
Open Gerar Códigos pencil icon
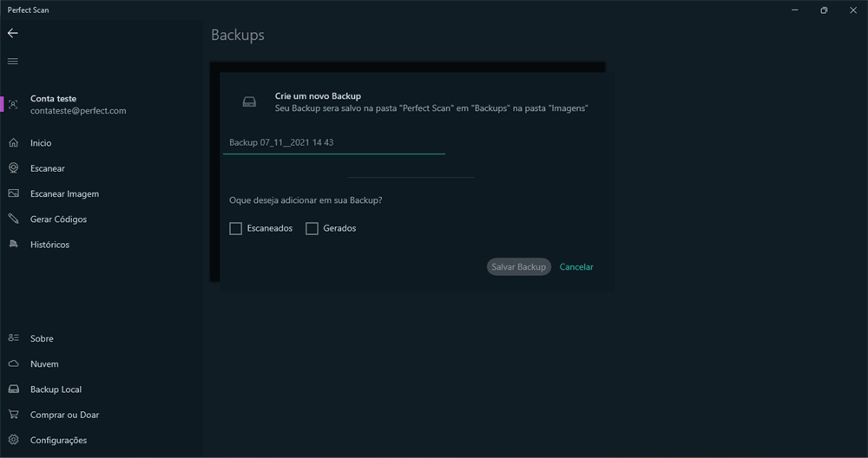coord(13,219)
